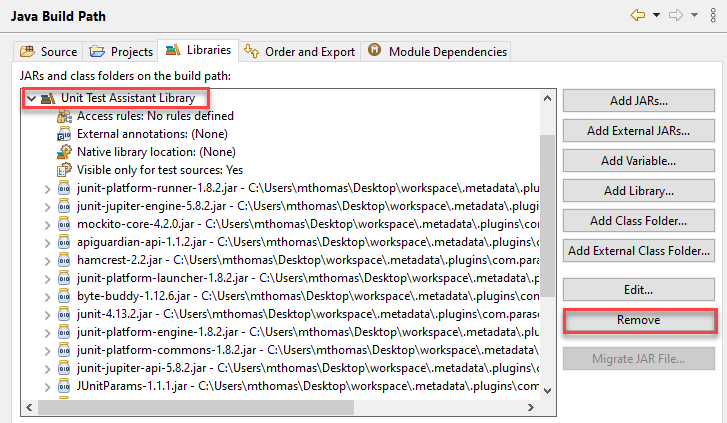Select Access rules: No rules defined
The width and height of the screenshot is (727, 423).
pyautogui.click(x=155, y=116)
